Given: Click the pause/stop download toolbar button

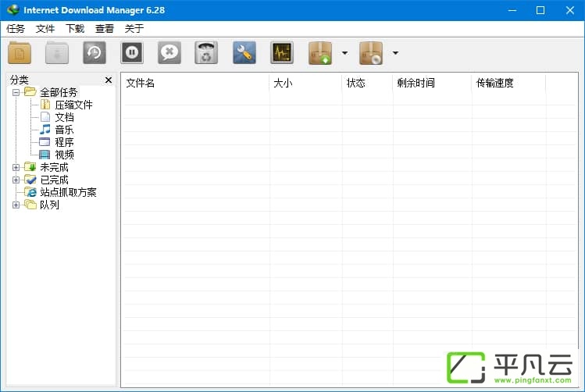Looking at the screenshot, I should click(x=132, y=53).
